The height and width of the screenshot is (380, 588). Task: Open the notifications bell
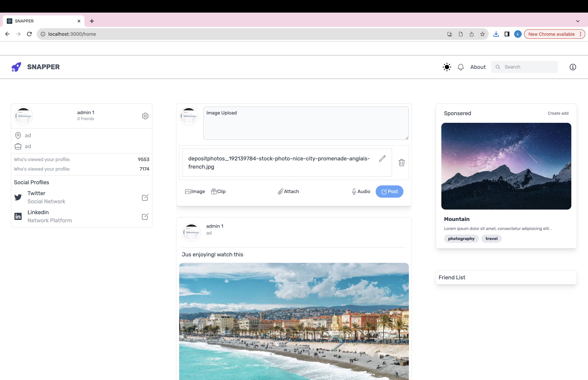460,67
